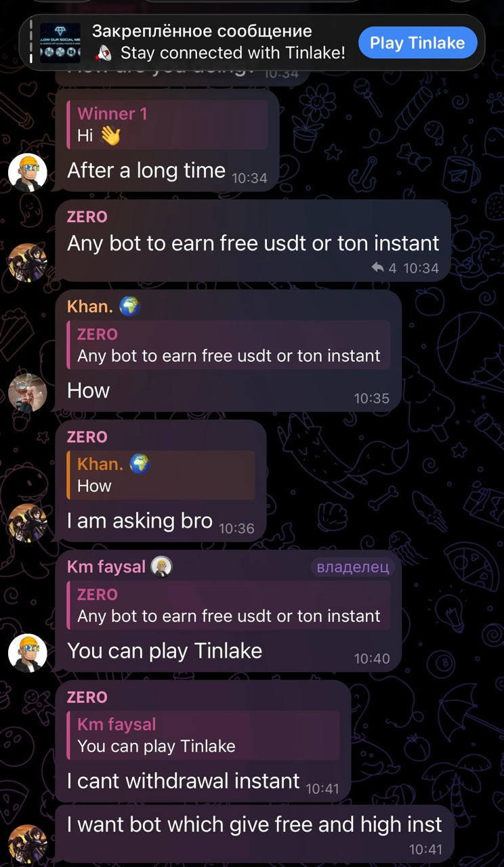Tap the globe emoji next to Khan.

coord(129,307)
